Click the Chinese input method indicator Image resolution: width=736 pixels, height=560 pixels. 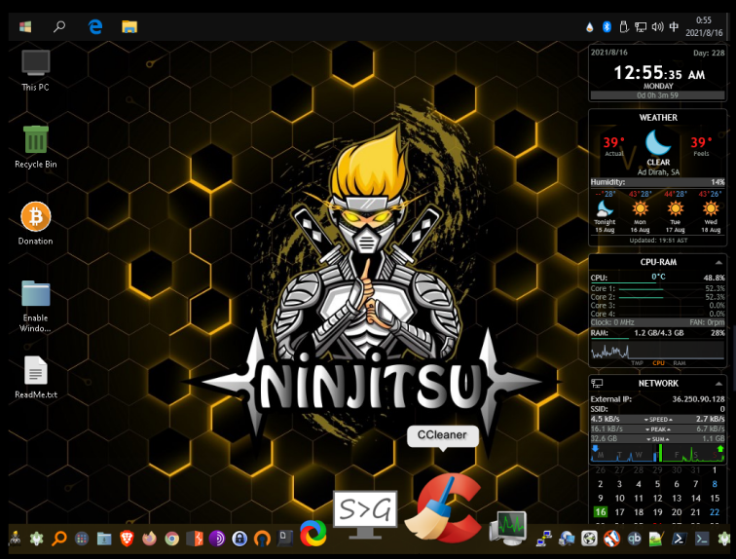click(x=674, y=26)
